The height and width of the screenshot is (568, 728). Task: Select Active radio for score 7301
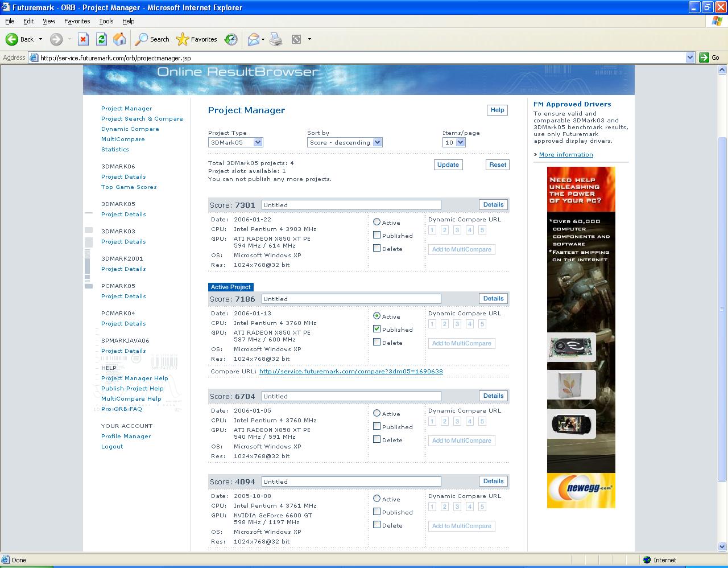tap(377, 222)
